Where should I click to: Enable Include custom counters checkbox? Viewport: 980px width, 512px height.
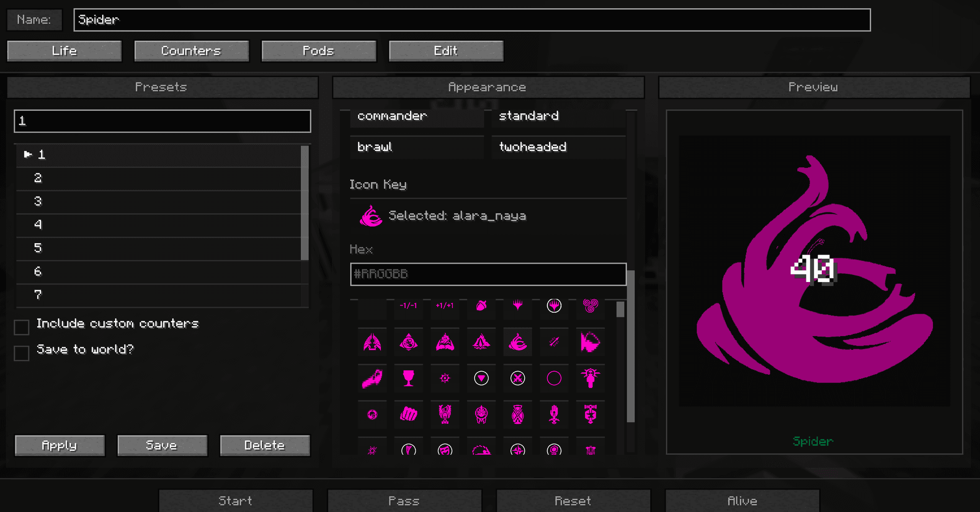pos(21,327)
